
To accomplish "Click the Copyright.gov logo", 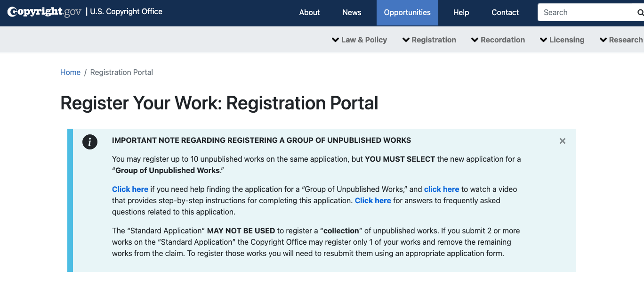I will pyautogui.click(x=44, y=12).
